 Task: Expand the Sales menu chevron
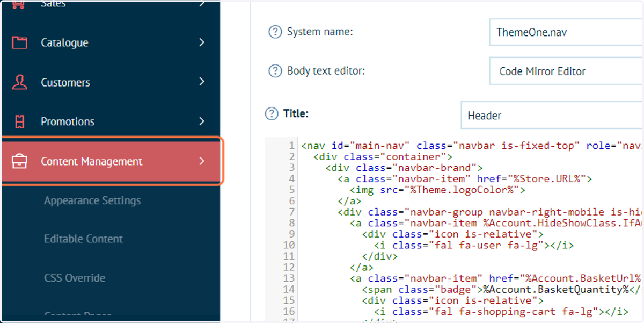[202, 4]
